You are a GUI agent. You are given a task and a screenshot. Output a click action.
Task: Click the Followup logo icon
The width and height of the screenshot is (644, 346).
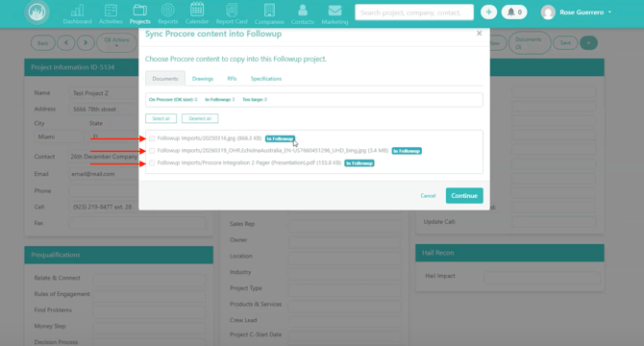click(37, 12)
